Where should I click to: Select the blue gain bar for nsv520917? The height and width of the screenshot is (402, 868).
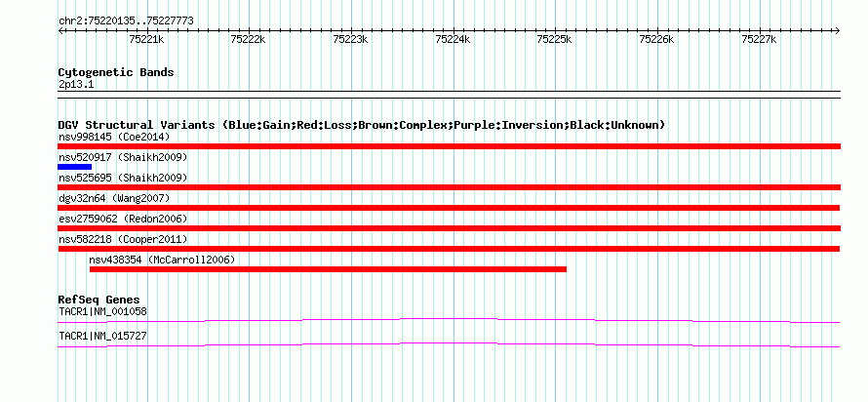click(x=75, y=167)
